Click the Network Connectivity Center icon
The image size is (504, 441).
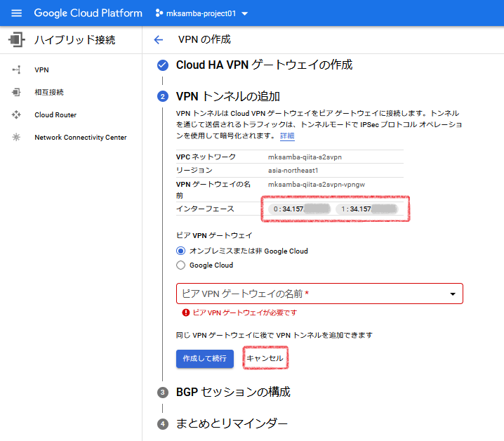pyautogui.click(x=16, y=138)
